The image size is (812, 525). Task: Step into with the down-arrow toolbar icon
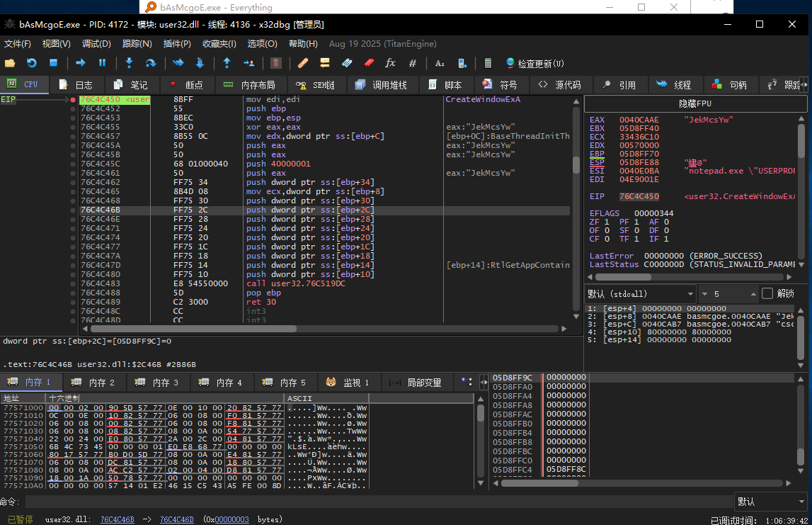coord(129,63)
